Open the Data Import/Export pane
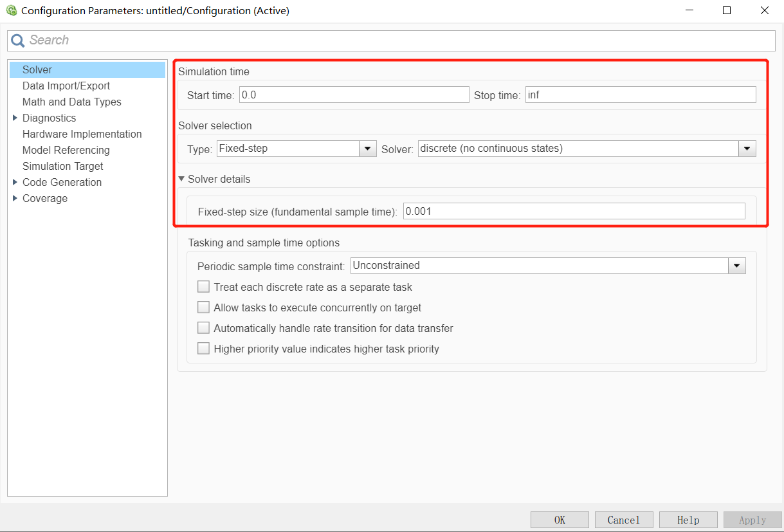The width and height of the screenshot is (784, 532). tap(66, 86)
